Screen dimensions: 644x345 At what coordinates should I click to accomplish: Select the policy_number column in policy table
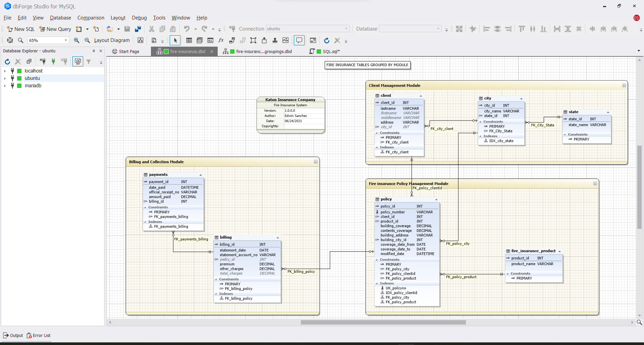click(407, 212)
